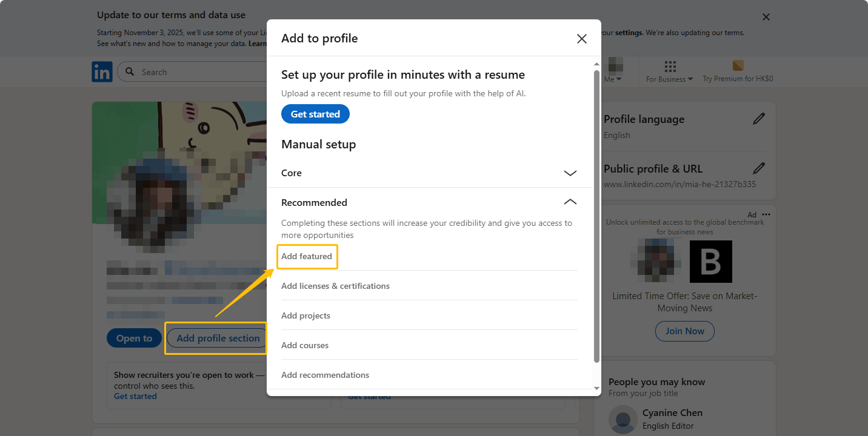Viewport: 868px width, 436px height.
Task: Edit Public profile & URL pencil icon
Action: tap(759, 168)
